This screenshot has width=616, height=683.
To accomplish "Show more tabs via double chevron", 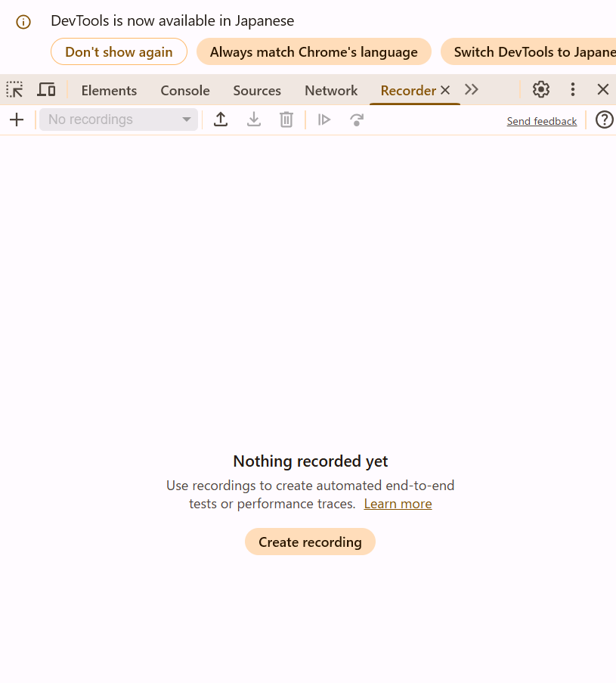I will (x=472, y=90).
